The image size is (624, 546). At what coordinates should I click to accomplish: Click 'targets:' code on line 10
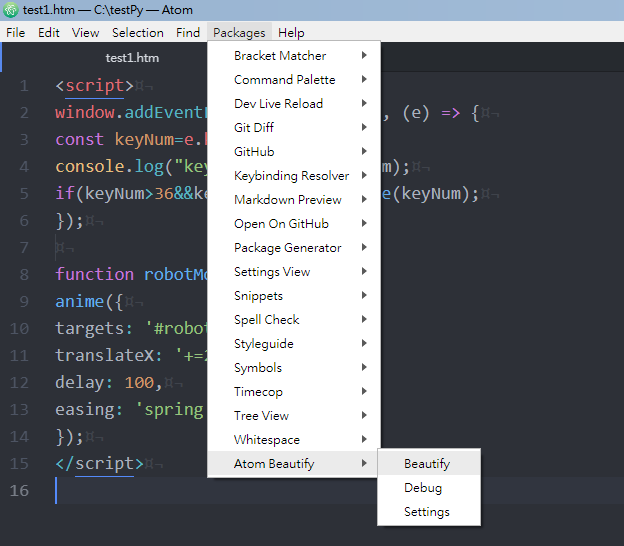pyautogui.click(x=94, y=329)
